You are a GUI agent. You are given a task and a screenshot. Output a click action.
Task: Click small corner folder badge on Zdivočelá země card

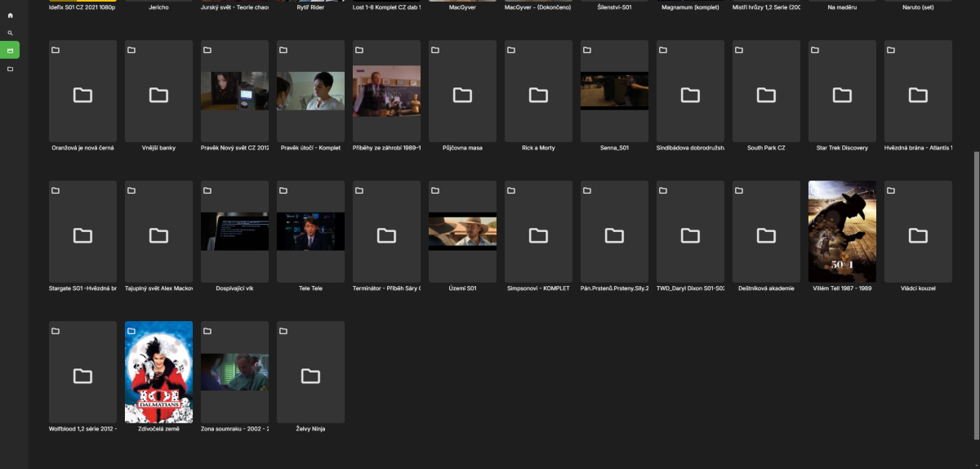point(131,331)
